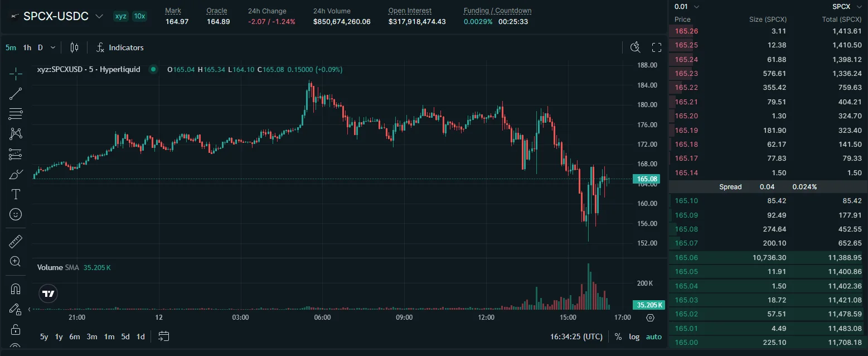Click the xyz:SPCXUSD chart symbol legend
Viewport: 868px width, 356px height.
click(x=88, y=70)
